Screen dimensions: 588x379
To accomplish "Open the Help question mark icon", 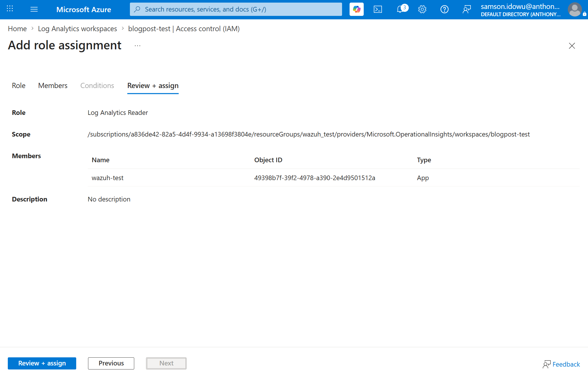I will pyautogui.click(x=445, y=9).
